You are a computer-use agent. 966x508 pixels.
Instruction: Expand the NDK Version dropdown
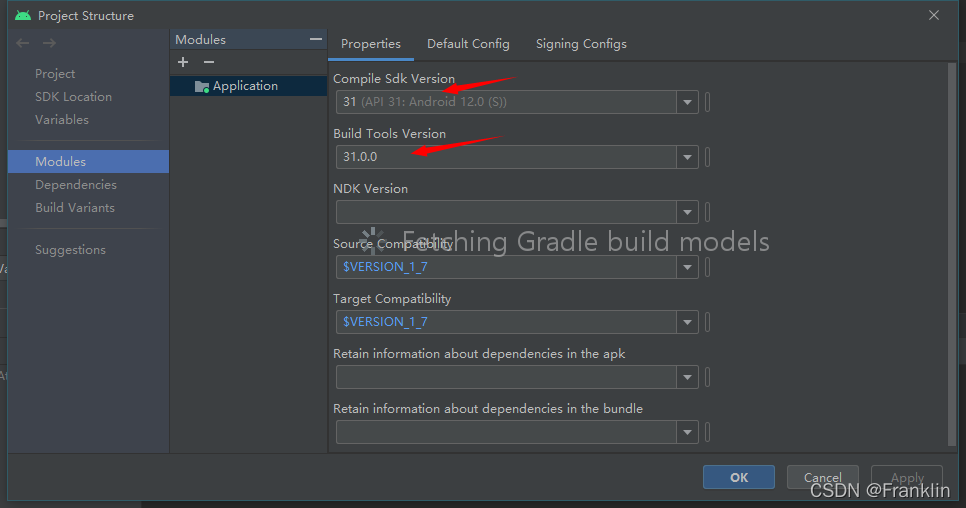[x=687, y=212]
